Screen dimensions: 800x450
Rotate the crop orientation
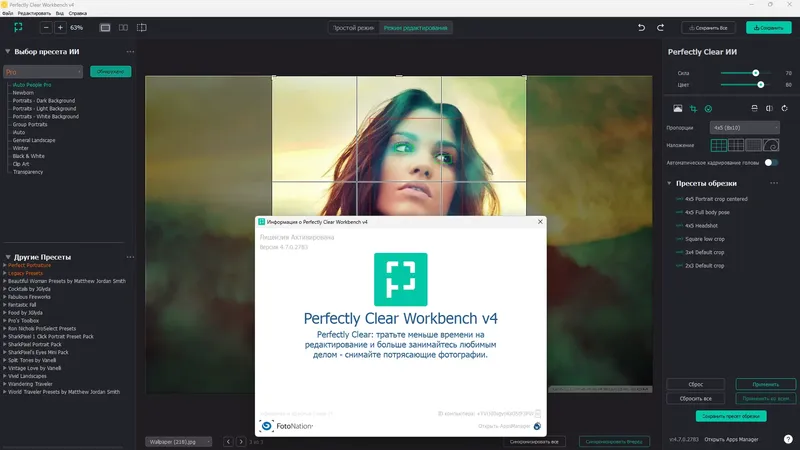(785, 108)
